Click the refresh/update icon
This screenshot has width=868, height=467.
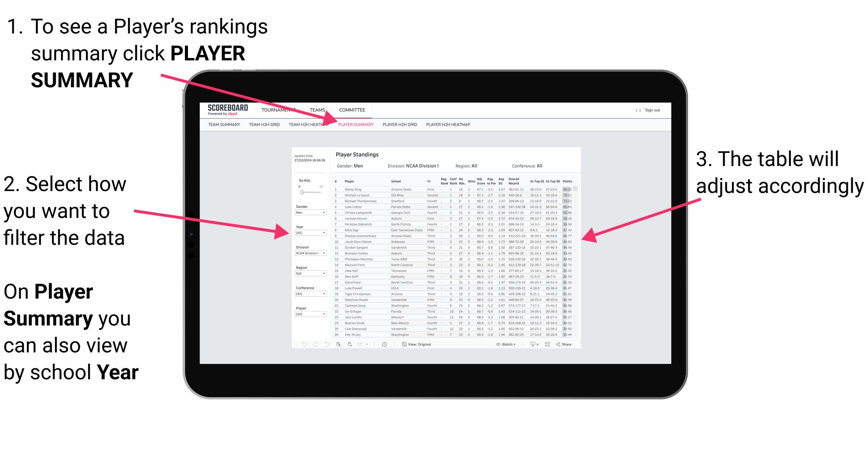coord(338,344)
